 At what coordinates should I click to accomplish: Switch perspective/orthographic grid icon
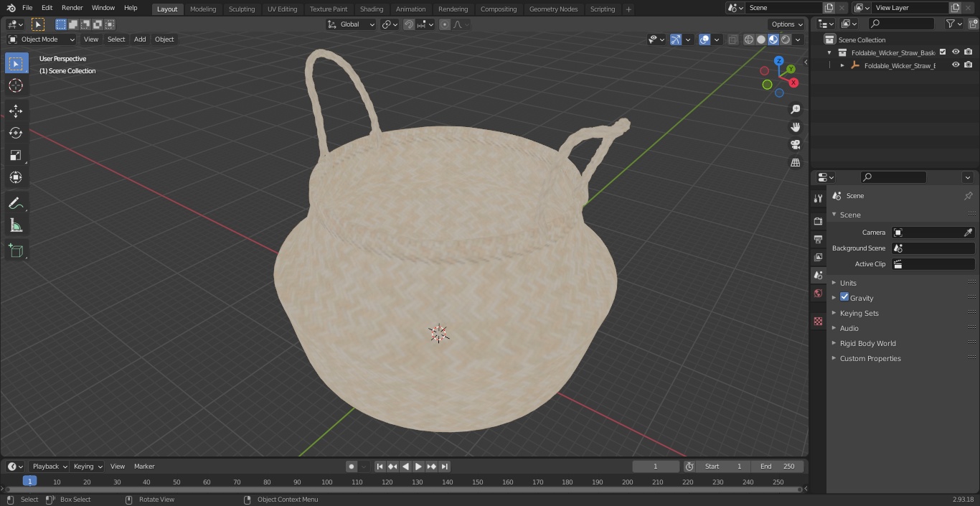click(x=796, y=163)
